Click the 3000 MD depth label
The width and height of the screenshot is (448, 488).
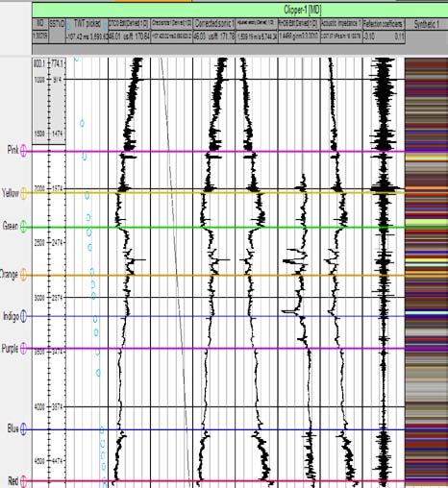pos(39,298)
